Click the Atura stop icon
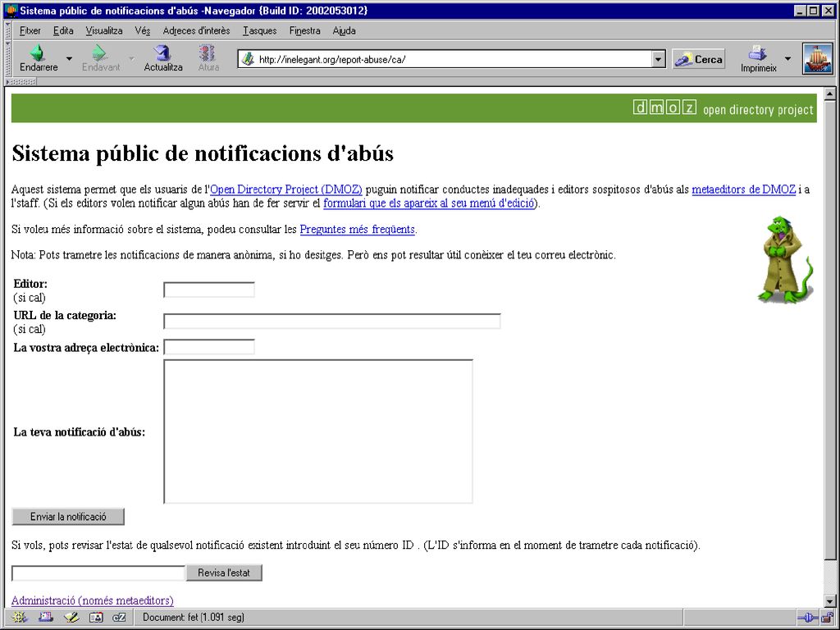 (x=208, y=52)
